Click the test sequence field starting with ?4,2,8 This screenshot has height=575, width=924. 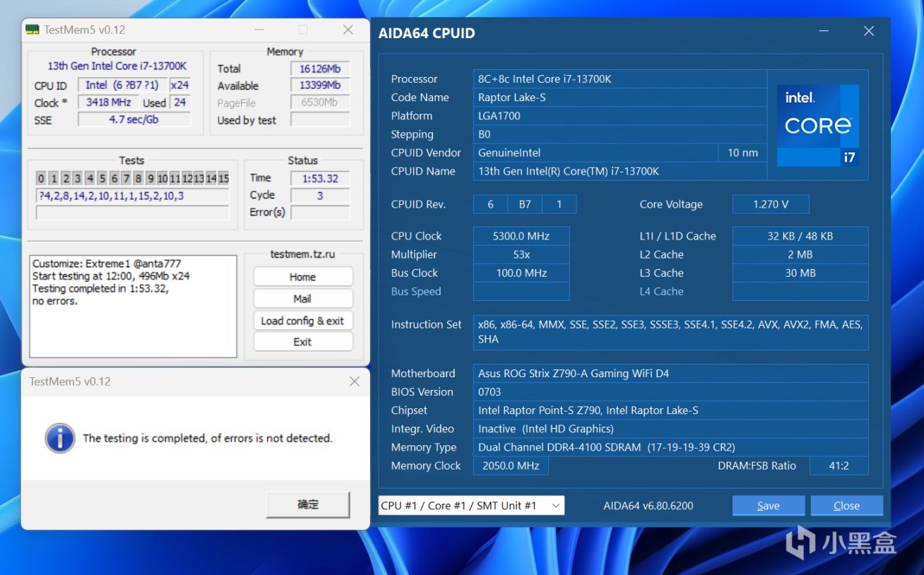point(132,196)
